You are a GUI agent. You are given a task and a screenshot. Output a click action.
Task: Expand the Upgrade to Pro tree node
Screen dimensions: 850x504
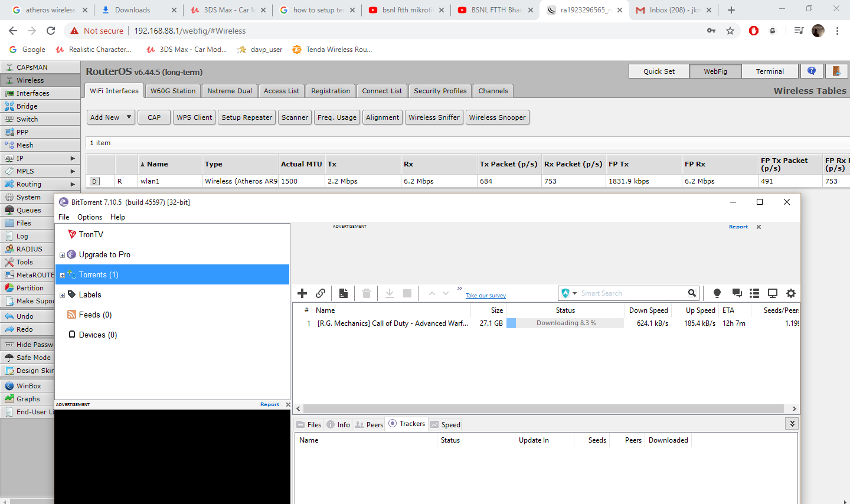62,255
